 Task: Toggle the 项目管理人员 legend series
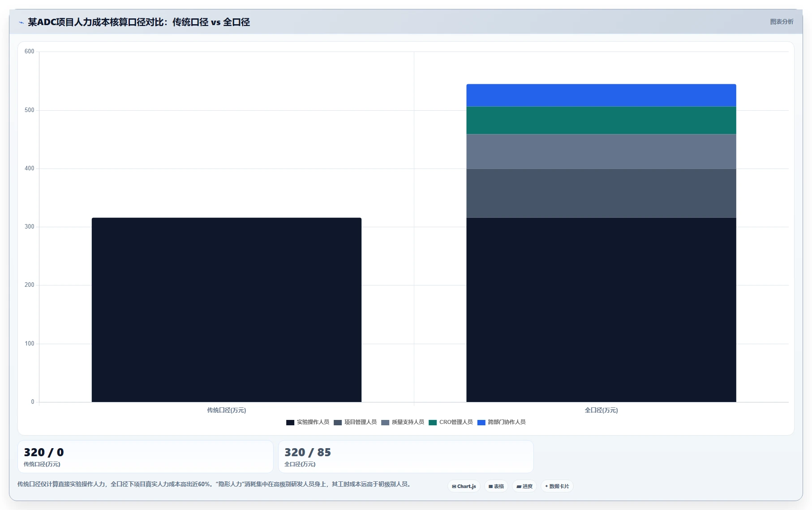(x=355, y=422)
